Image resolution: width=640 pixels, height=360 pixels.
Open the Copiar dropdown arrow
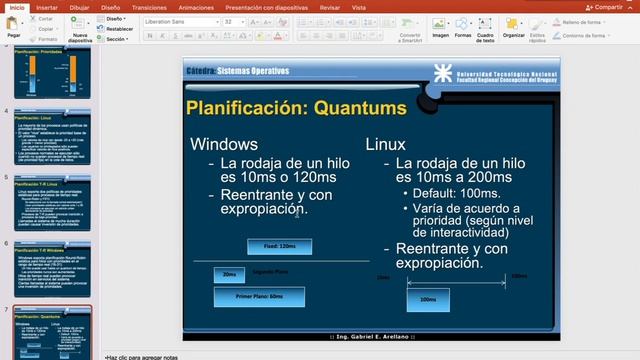pyautogui.click(x=57, y=29)
